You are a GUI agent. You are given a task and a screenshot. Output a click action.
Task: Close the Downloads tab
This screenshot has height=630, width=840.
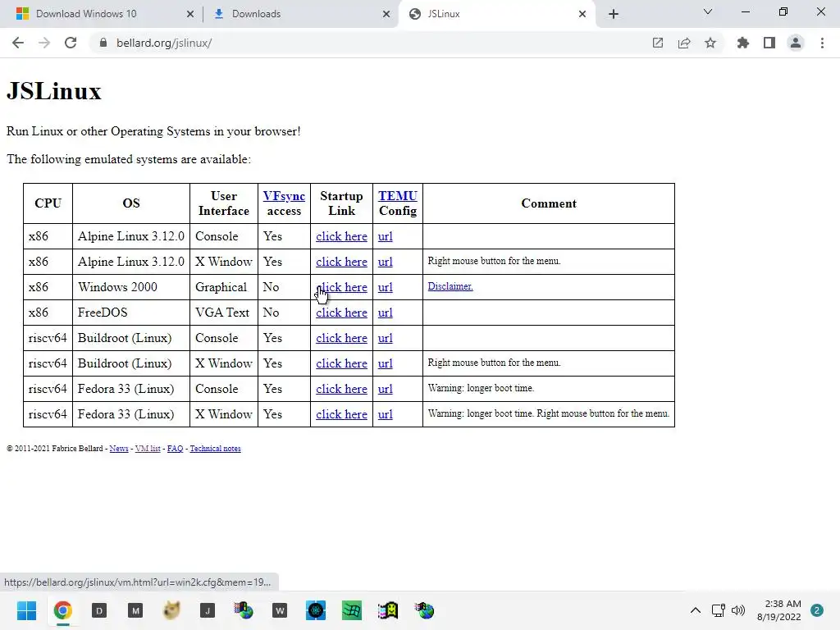click(x=386, y=14)
